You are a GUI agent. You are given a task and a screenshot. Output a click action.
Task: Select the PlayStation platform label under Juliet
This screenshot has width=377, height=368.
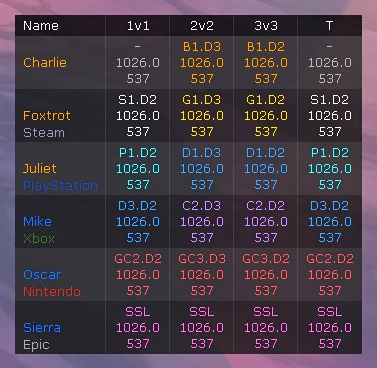[x=60, y=185]
